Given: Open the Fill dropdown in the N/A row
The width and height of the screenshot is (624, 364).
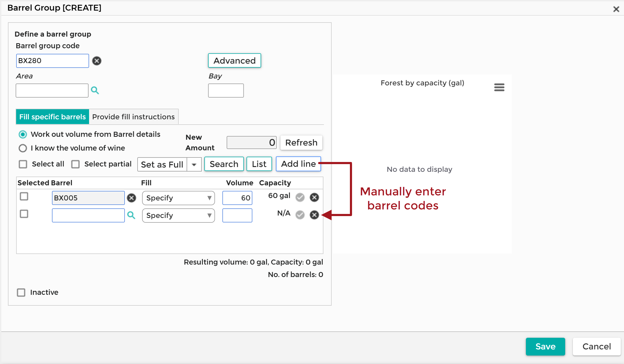Looking at the screenshot, I should coord(178,216).
